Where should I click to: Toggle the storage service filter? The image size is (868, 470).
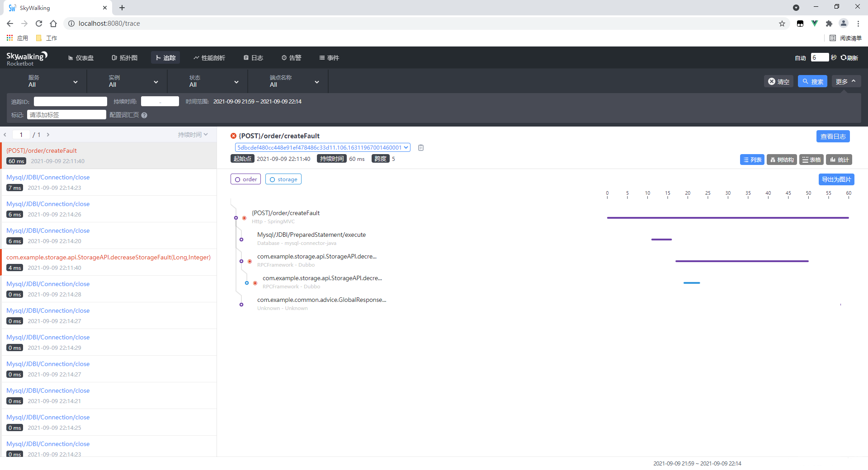coord(283,179)
